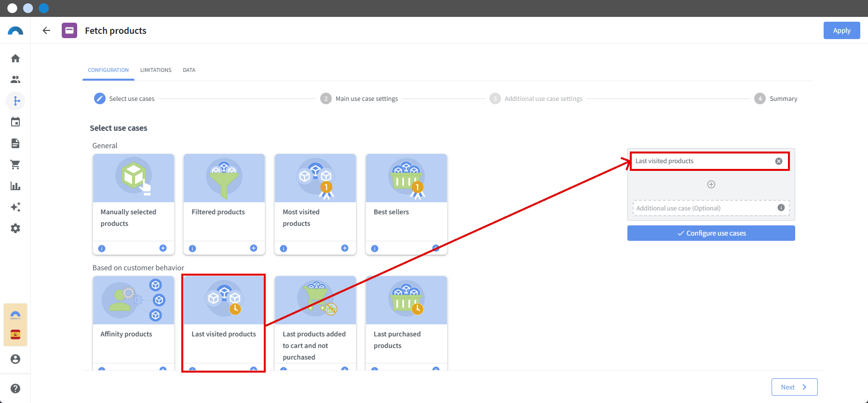868x403 pixels.
Task: Show info for Best sellers card
Action: 375,249
